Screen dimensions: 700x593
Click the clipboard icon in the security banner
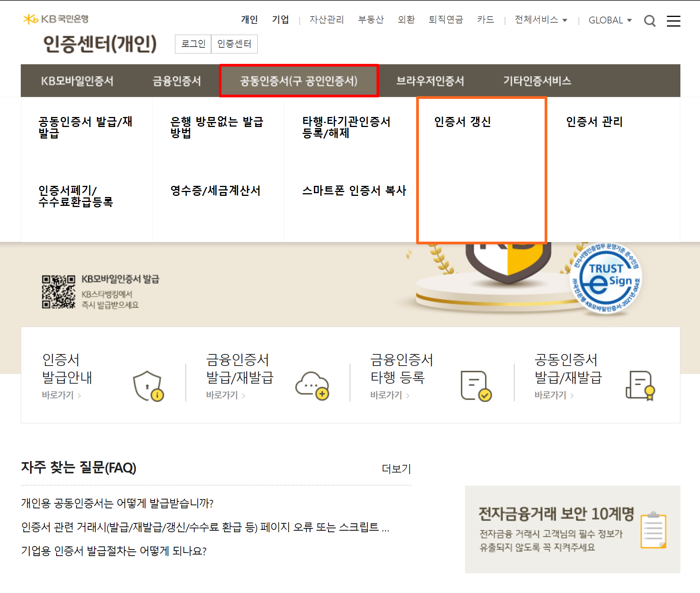[653, 530]
